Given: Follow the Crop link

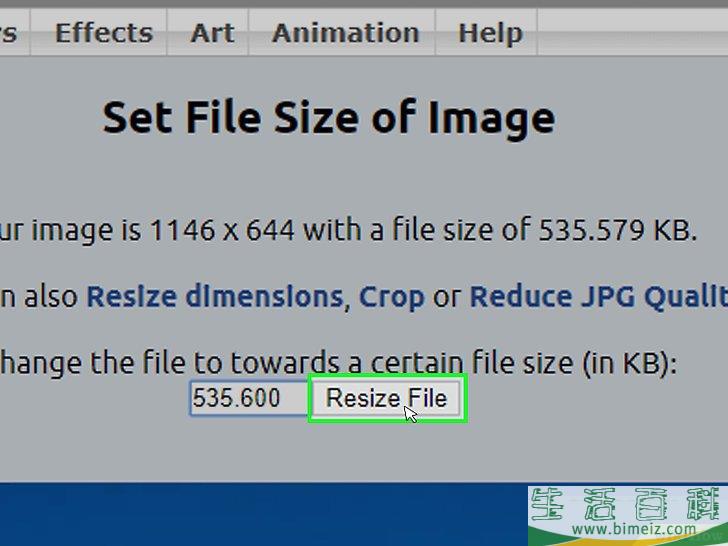Looking at the screenshot, I should coord(391,297).
